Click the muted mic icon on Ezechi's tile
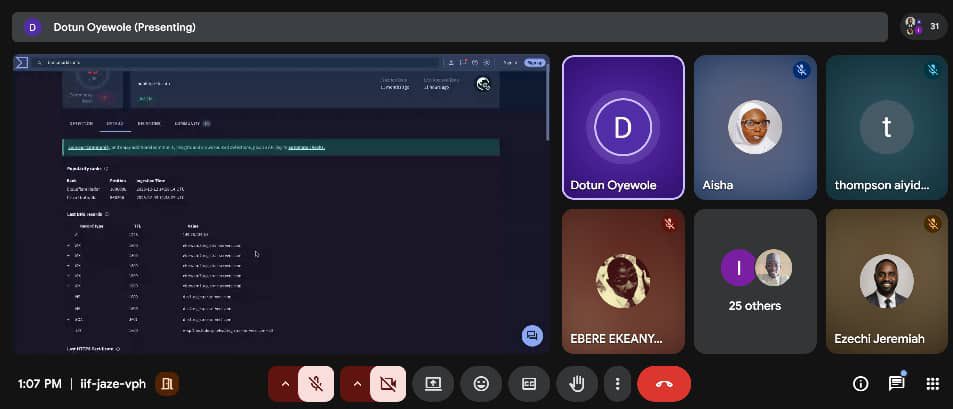953x409 pixels. coord(933,224)
